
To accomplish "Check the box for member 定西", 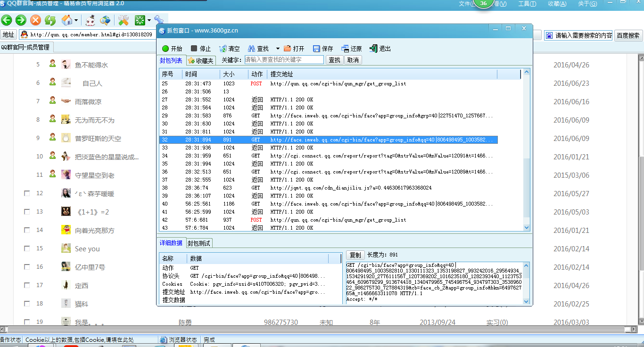I will click(27, 285).
